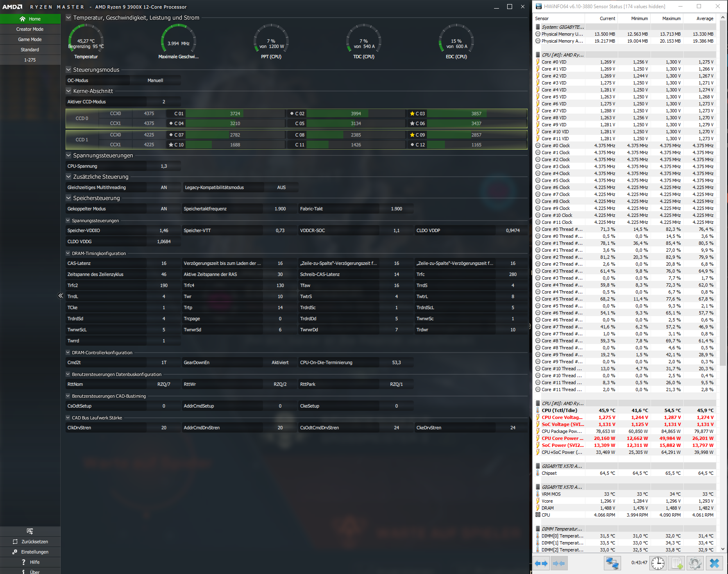Open HWiNFO sensor settings gear icon
The width and height of the screenshot is (728, 574).
click(x=695, y=563)
